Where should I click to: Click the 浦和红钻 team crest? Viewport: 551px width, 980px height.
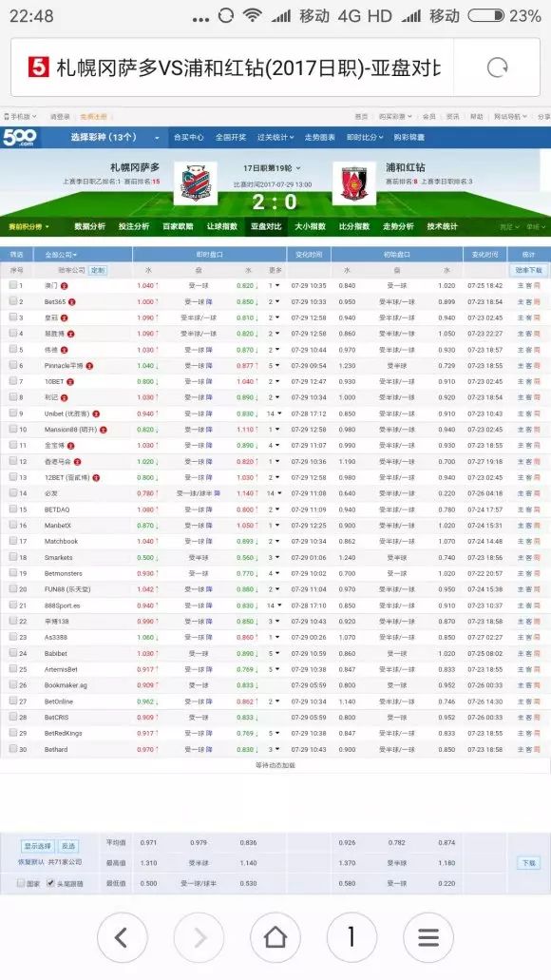pyautogui.click(x=354, y=183)
